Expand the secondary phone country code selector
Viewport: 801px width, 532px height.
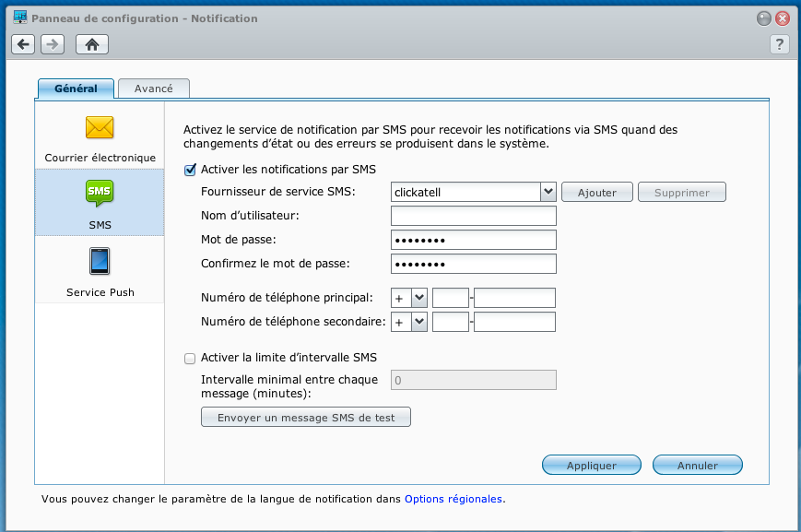419,321
